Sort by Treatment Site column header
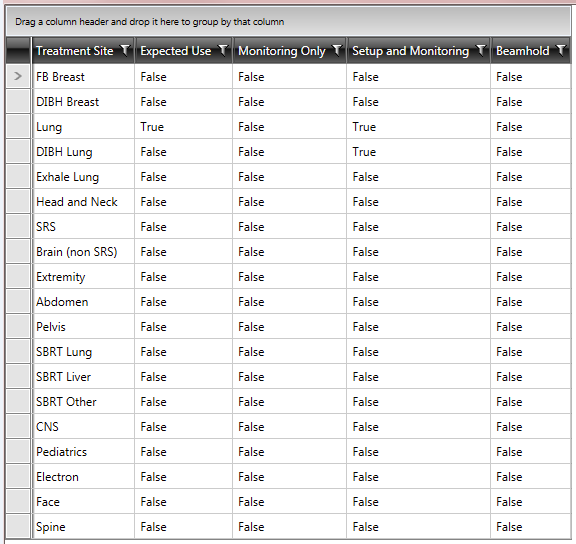Viewport: 576px width, 544px height. click(75, 51)
